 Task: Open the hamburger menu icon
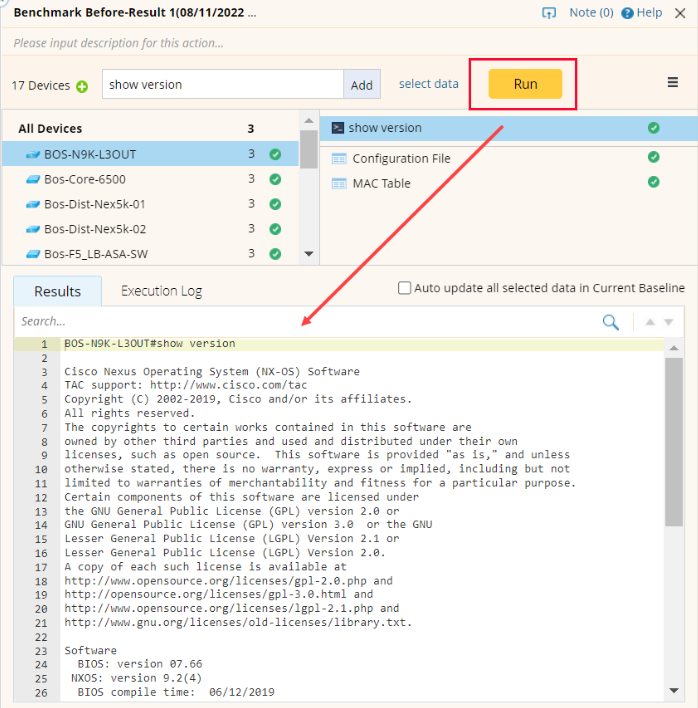point(673,82)
